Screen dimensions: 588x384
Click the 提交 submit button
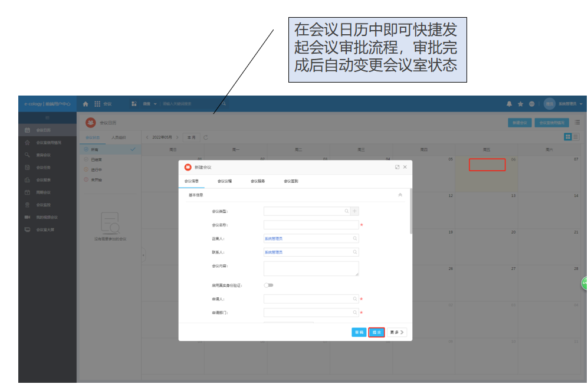click(376, 332)
